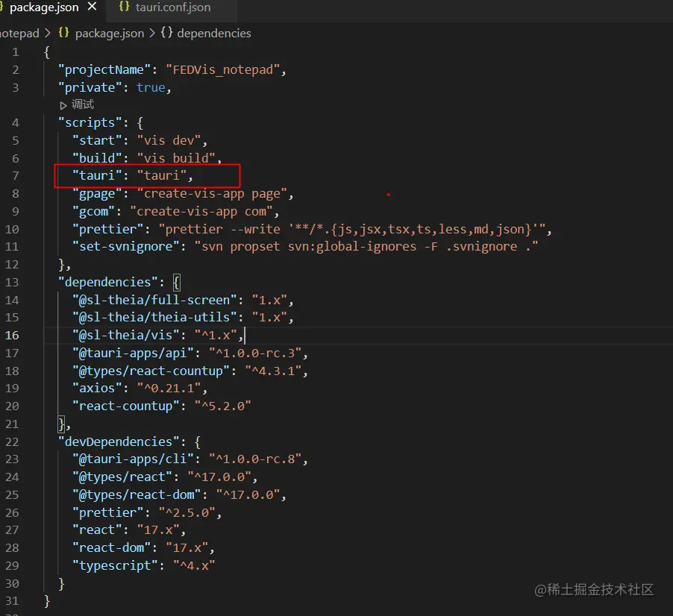This screenshot has height=616, width=673.
Task: Click the "^1.0.0-rc.3" version value
Action: (x=255, y=353)
